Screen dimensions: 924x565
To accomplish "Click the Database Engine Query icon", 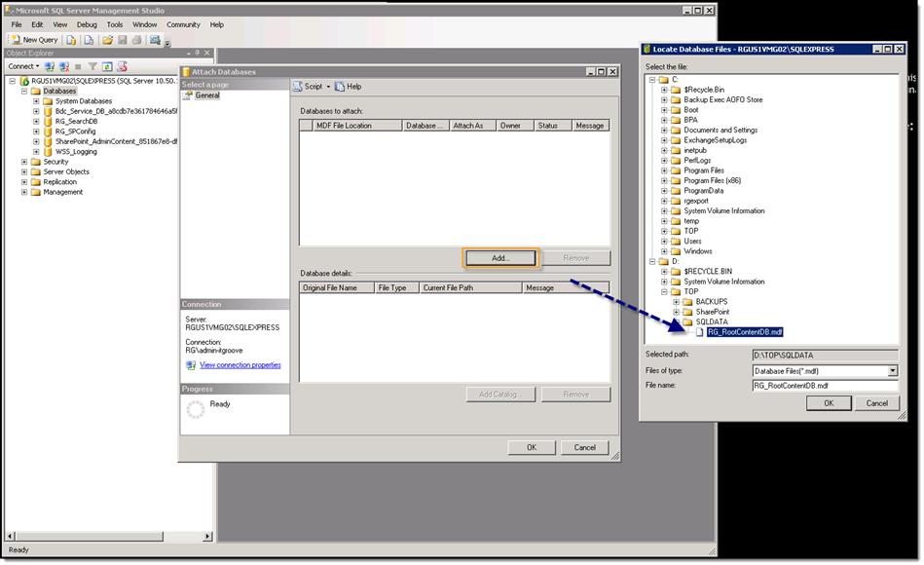I will pyautogui.click(x=71, y=40).
